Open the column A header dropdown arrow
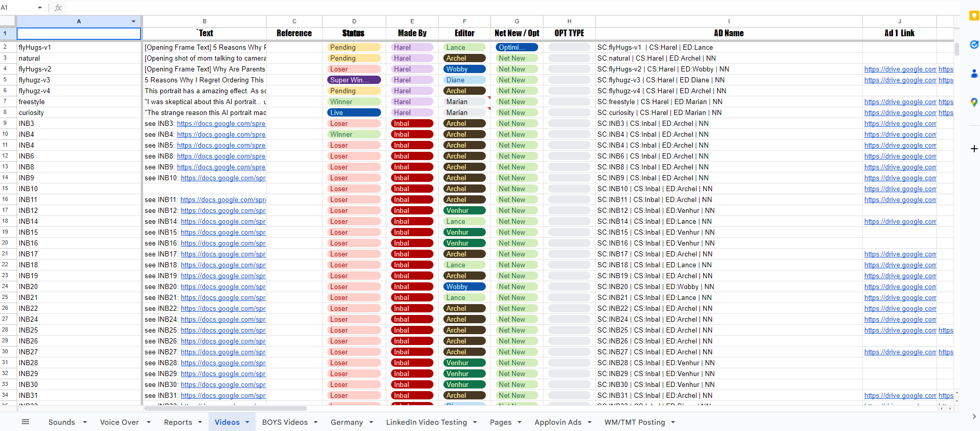This screenshot has width=980, height=431. pyautogui.click(x=133, y=21)
